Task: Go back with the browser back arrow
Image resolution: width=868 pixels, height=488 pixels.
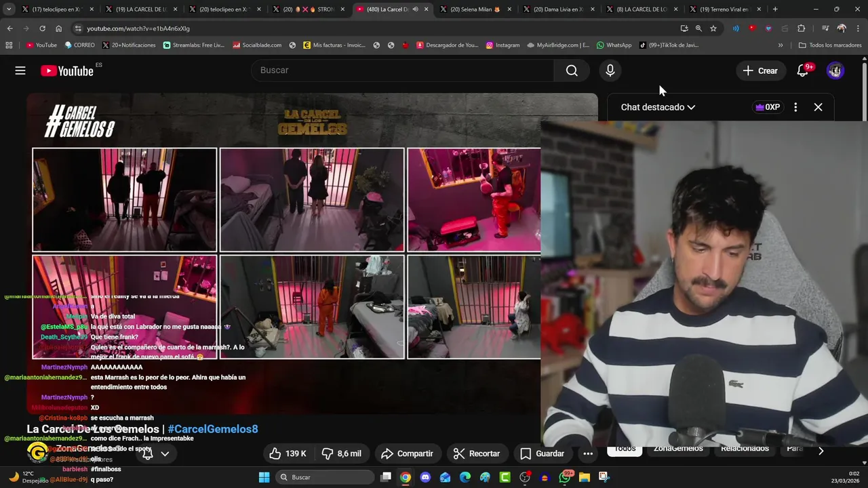Action: [9, 28]
